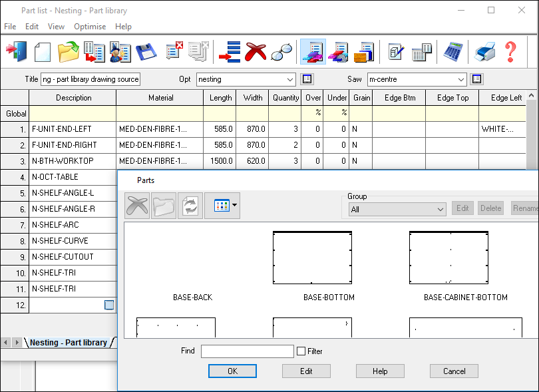Image resolution: width=539 pixels, height=392 pixels.
Task: Click the import parts list icon
Action: click(x=94, y=52)
